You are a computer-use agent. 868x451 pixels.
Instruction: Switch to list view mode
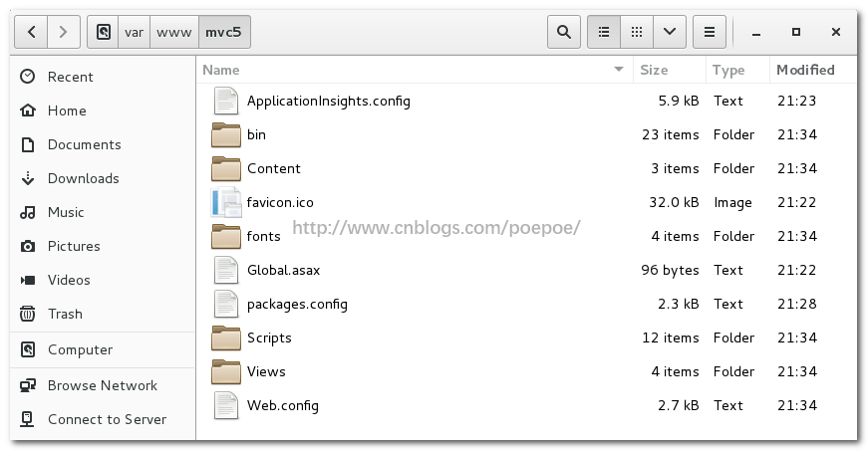click(604, 32)
